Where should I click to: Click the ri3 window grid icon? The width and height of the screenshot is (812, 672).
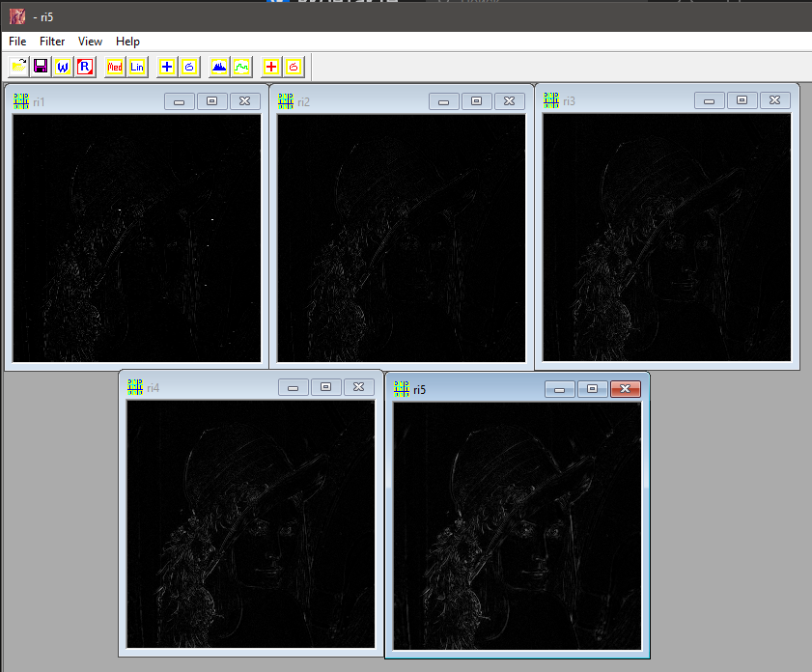coord(551,100)
